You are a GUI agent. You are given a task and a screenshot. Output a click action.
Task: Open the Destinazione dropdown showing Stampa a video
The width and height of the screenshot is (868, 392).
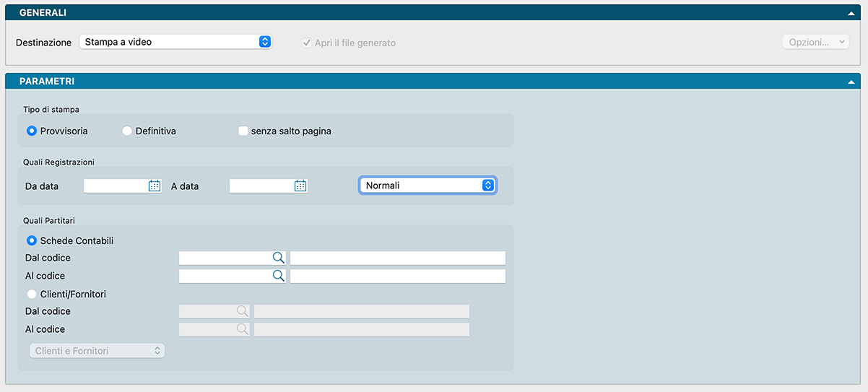[175, 42]
